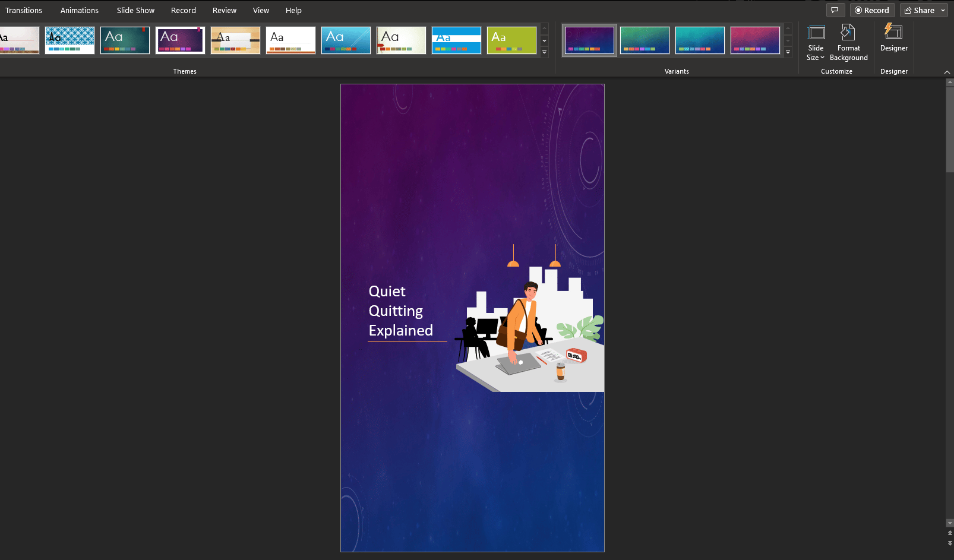The height and width of the screenshot is (560, 954).
Task: Select the green gradient variant
Action: (x=645, y=40)
